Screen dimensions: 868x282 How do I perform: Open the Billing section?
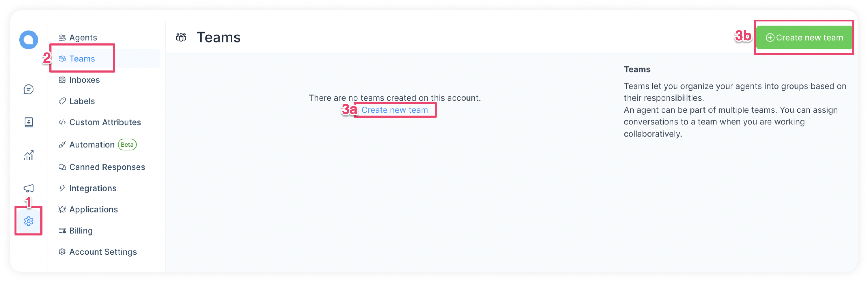80,231
